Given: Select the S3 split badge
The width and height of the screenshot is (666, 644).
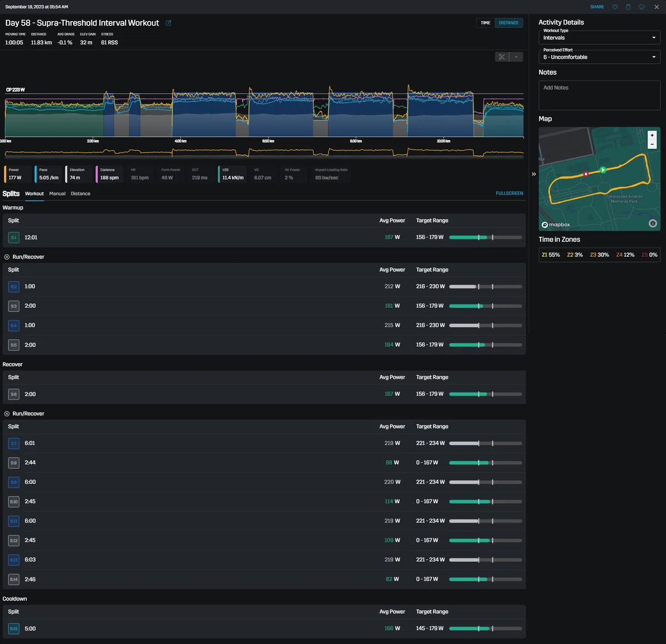Looking at the screenshot, I should pos(14,306).
